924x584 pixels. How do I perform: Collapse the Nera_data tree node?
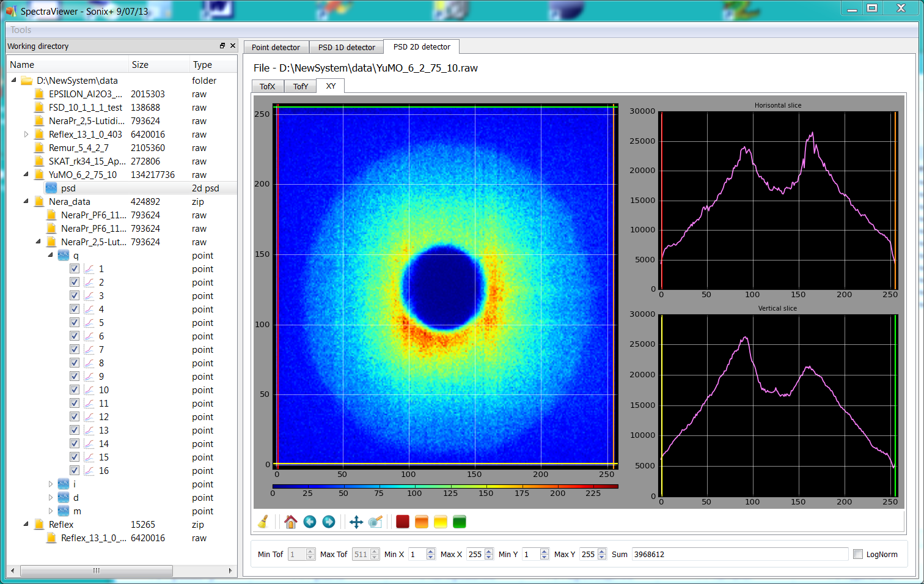tap(26, 201)
